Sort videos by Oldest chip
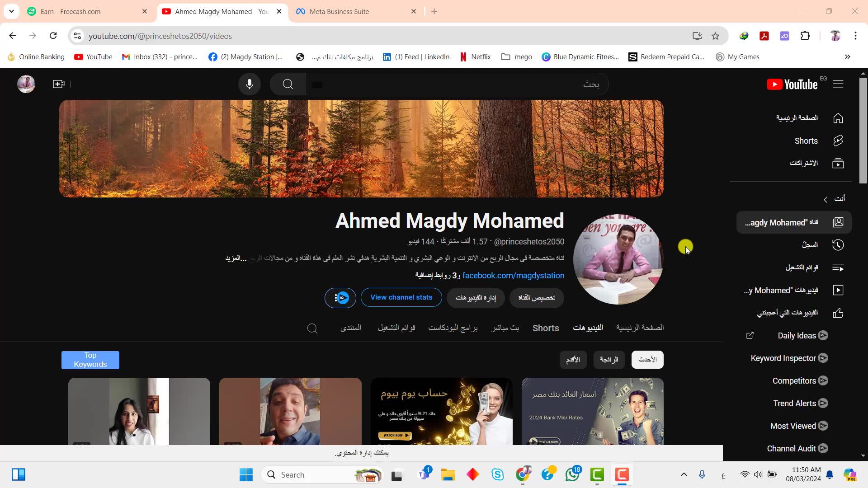Image resolution: width=868 pixels, height=488 pixels. (x=573, y=360)
